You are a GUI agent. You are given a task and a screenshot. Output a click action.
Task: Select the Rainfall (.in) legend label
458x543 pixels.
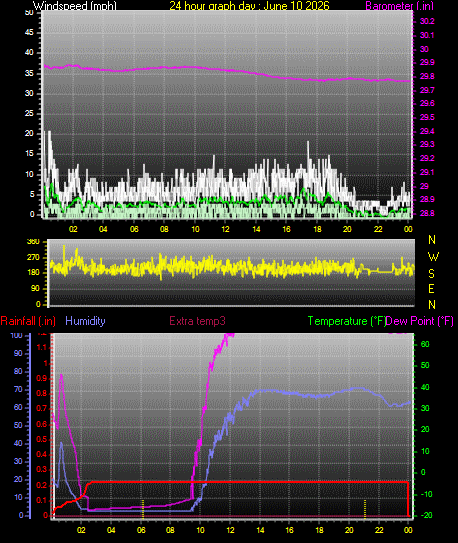click(28, 321)
